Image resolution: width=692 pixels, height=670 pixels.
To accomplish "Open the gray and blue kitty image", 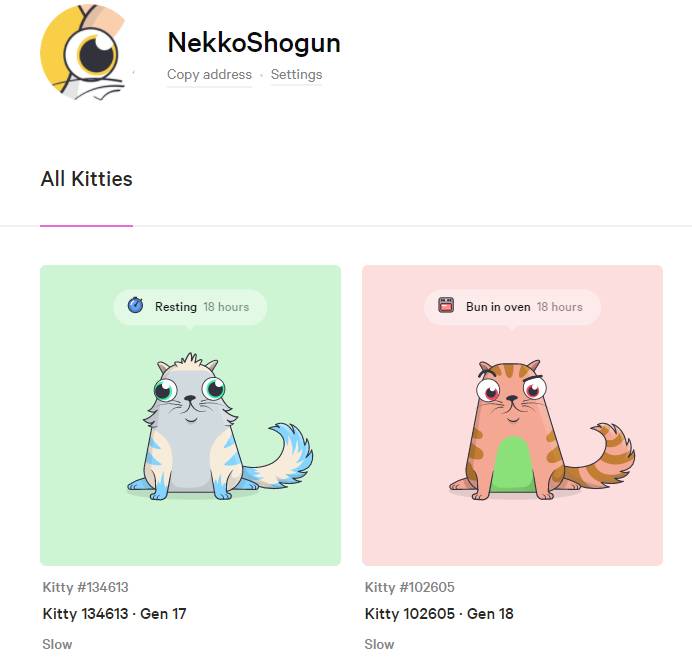I will pos(220,426).
